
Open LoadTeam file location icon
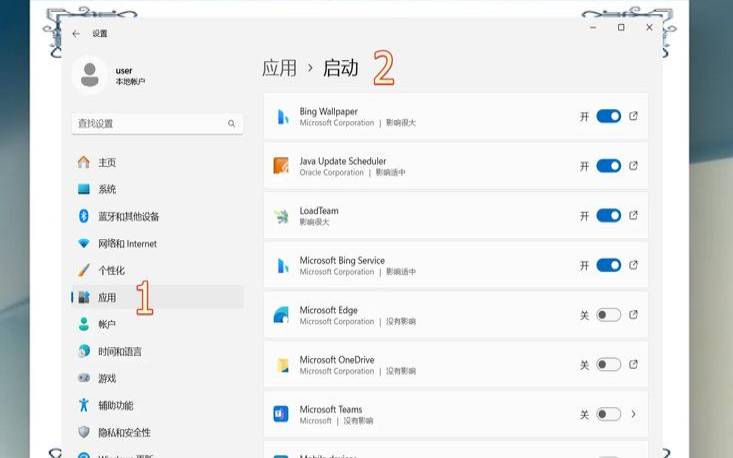pyautogui.click(x=633, y=215)
